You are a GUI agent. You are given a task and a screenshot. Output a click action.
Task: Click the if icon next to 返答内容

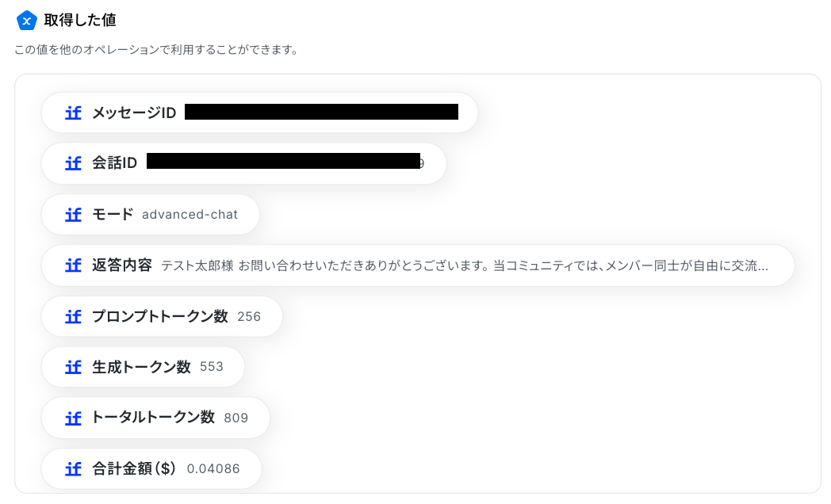pos(73,265)
